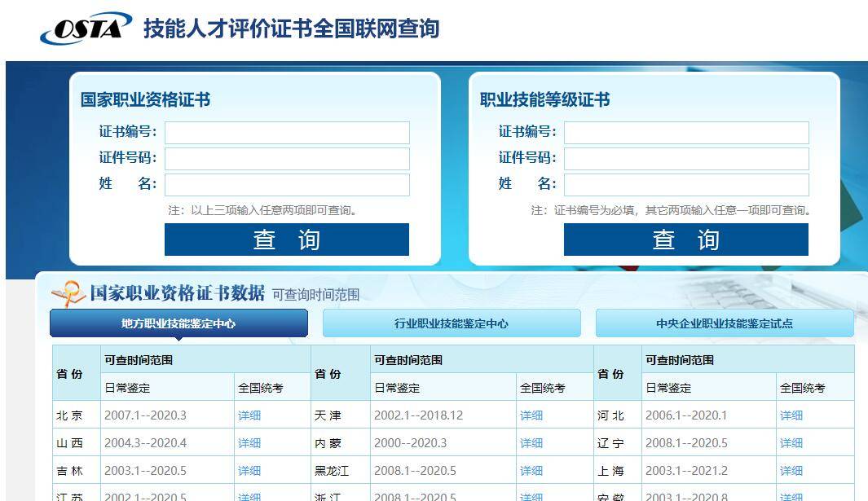Click the magnifier icon beside 国家职业资格证书数据

tap(68, 293)
